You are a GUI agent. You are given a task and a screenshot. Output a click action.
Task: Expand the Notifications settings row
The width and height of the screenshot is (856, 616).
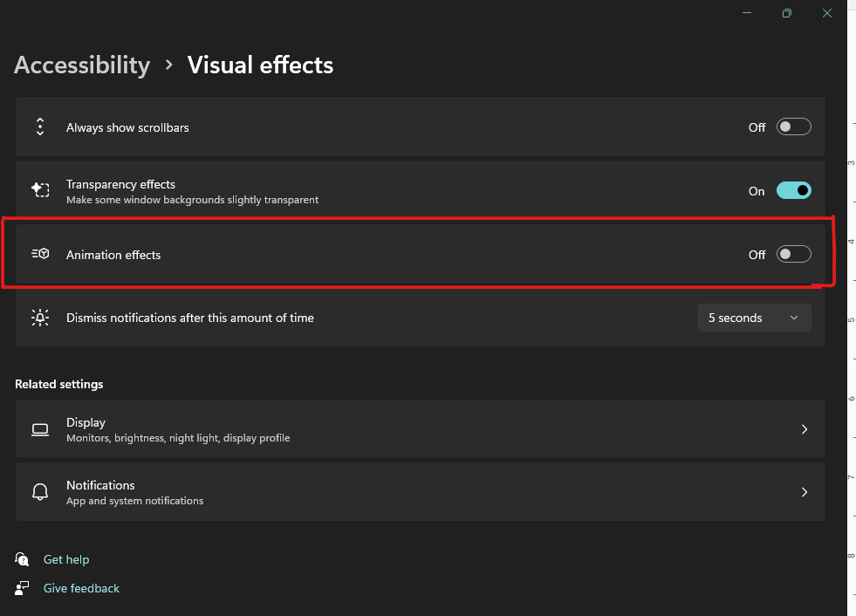(804, 491)
